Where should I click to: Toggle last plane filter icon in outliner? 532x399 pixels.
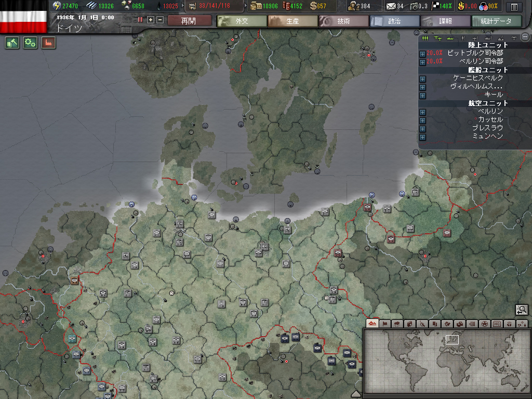[x=513, y=37]
